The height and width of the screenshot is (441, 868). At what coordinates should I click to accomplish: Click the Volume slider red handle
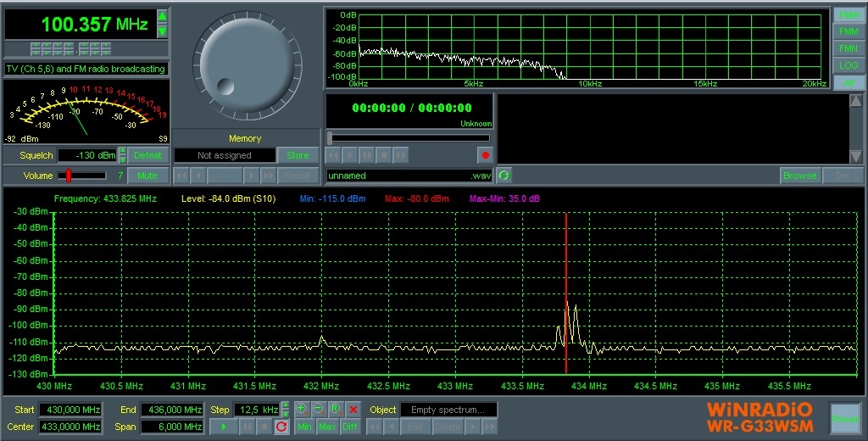(69, 176)
